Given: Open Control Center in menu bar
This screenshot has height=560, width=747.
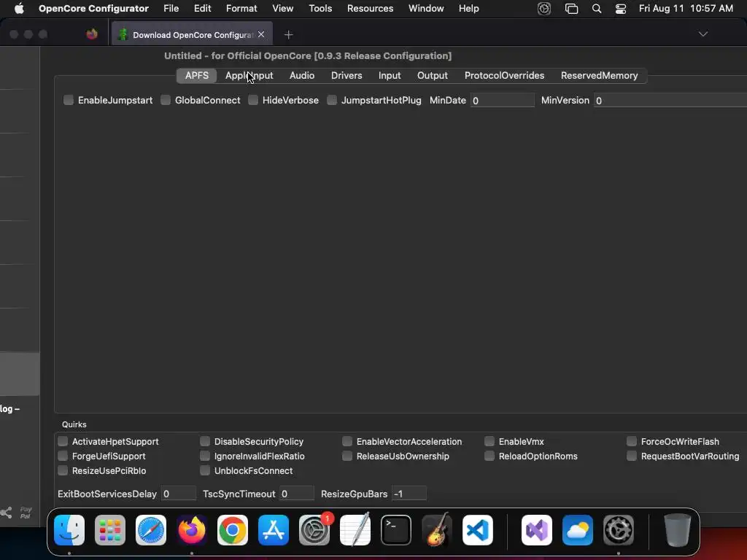Looking at the screenshot, I should click(x=621, y=9).
